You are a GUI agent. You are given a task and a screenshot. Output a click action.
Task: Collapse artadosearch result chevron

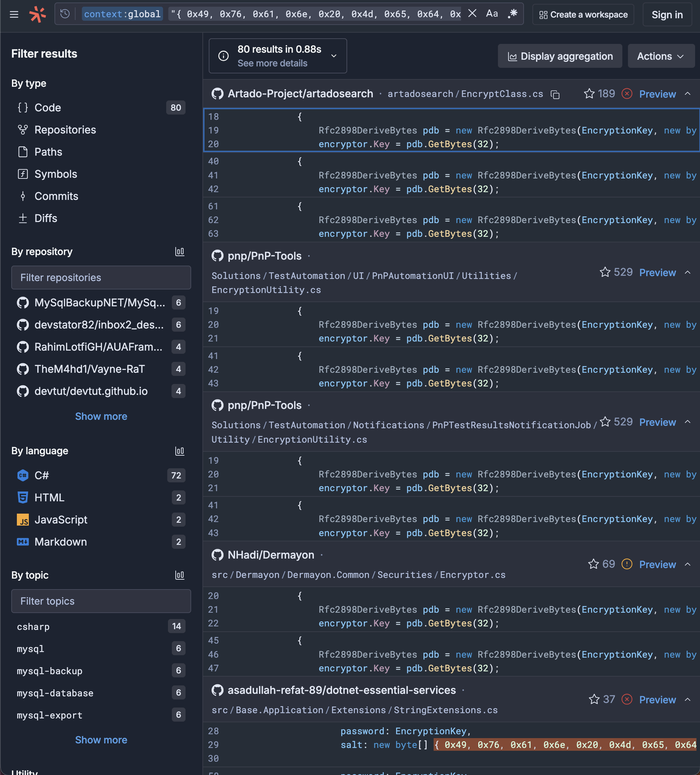point(687,94)
